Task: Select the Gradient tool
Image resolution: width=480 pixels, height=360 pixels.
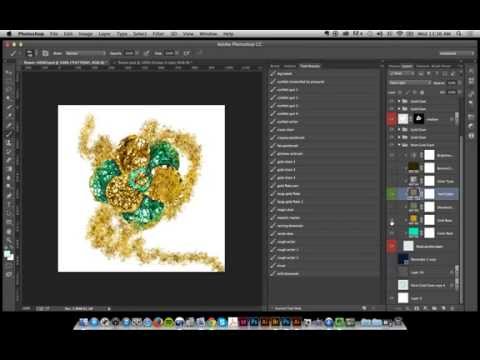Action: click(x=9, y=169)
